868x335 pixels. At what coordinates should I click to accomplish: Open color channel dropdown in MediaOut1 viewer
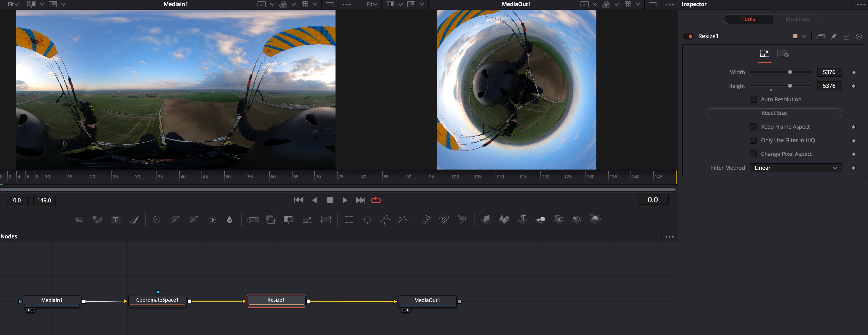(x=616, y=4)
